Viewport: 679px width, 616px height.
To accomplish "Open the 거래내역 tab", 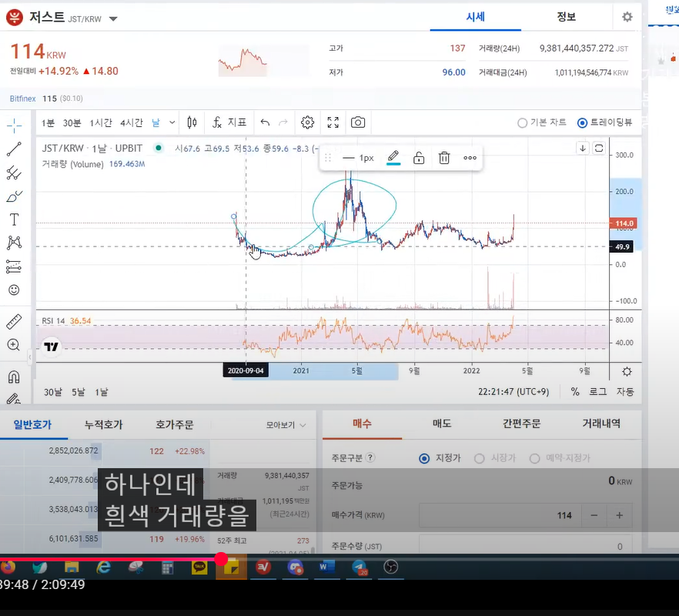I will pyautogui.click(x=601, y=423).
